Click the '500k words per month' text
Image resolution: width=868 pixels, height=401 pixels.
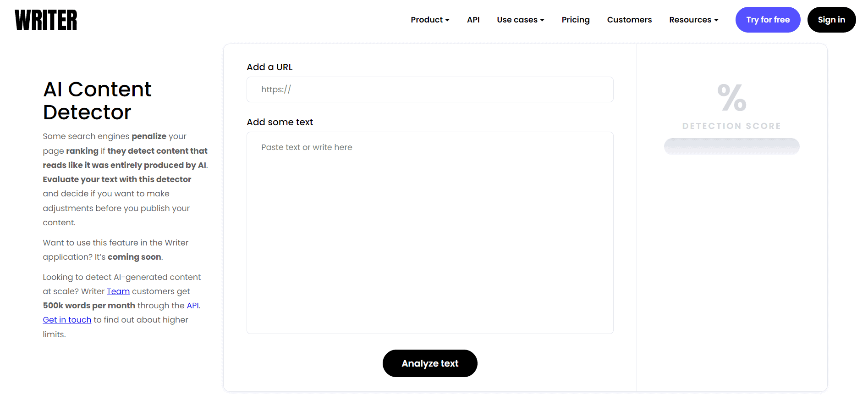pyautogui.click(x=89, y=306)
